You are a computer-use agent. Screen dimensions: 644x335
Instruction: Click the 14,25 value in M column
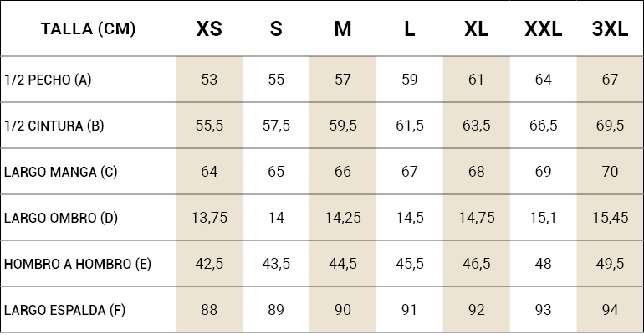343,218
